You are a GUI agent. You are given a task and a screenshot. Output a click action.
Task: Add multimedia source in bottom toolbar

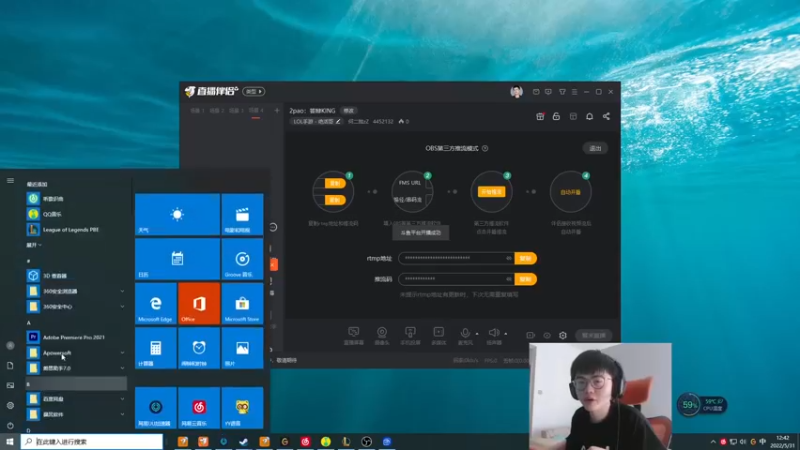[438, 335]
